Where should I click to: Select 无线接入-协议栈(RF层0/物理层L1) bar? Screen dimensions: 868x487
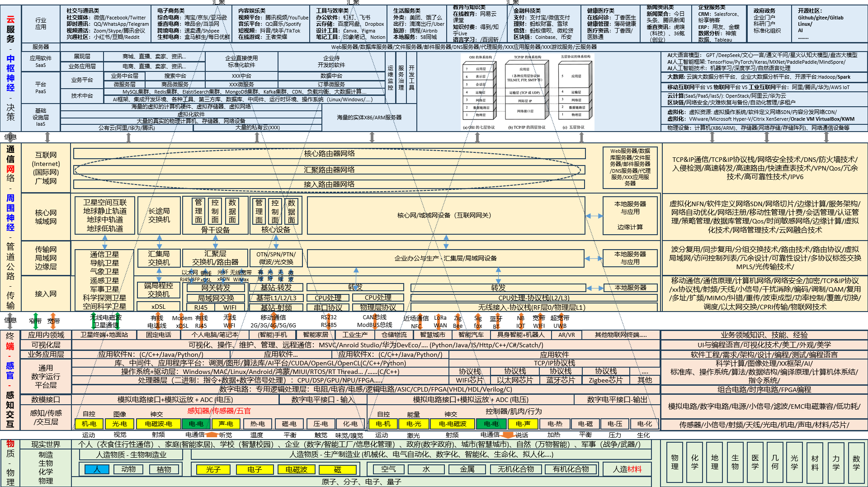(x=534, y=307)
